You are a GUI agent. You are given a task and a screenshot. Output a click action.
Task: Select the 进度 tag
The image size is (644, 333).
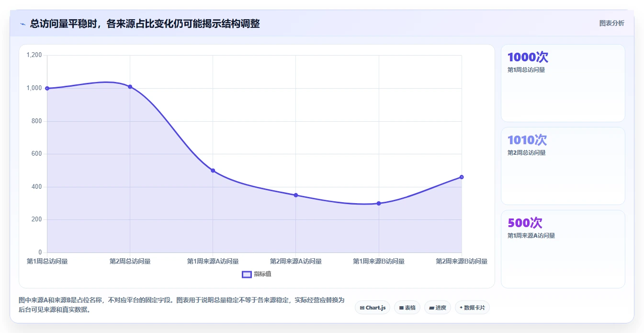click(438, 308)
